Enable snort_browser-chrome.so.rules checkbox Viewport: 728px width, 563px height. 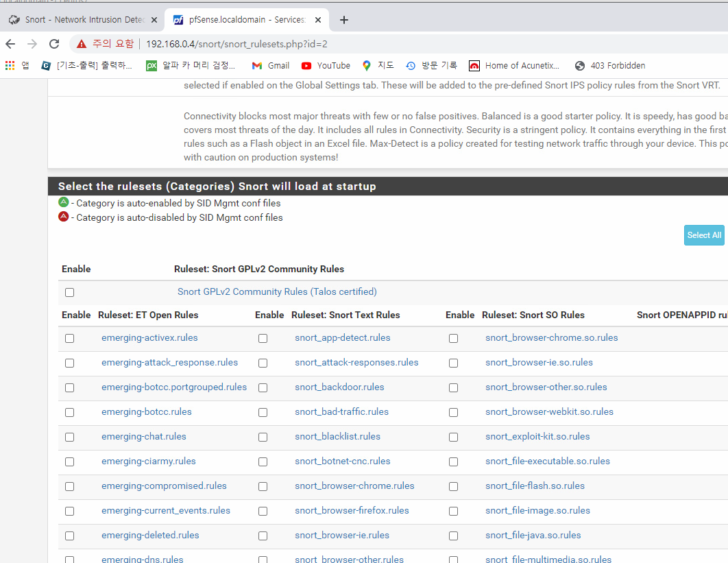click(x=454, y=338)
